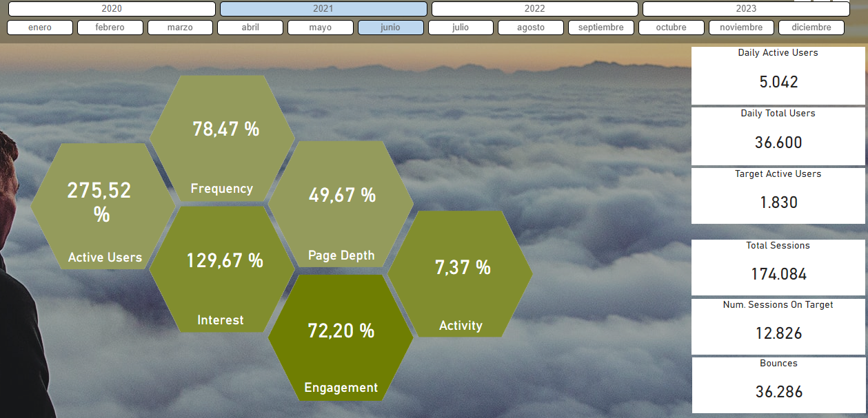
Task: Click the 36.600 value
Action: pyautogui.click(x=778, y=143)
